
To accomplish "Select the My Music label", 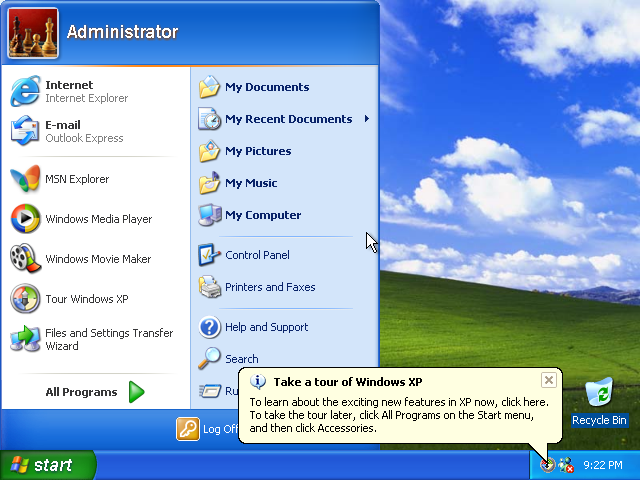I will pyautogui.click(x=251, y=183).
